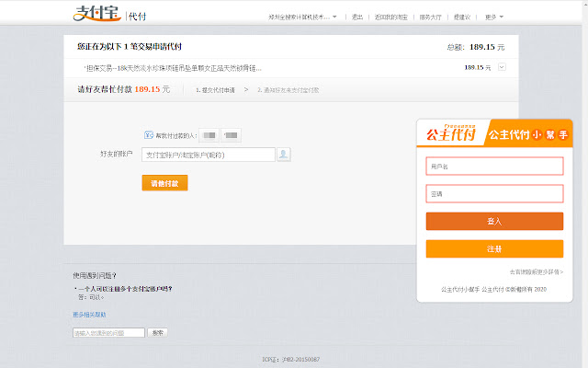Expand the 189.15 元 transaction detail arrow
Image resolution: width=588 pixels, height=368 pixels.
pos(502,67)
